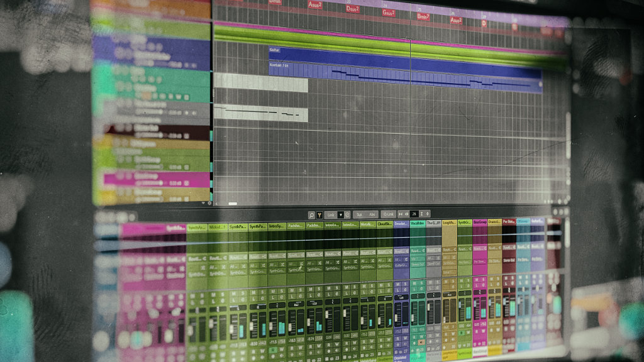Select the Gsus2 chord event on chord track
This screenshot has height=362, width=644.
click(389, 13)
